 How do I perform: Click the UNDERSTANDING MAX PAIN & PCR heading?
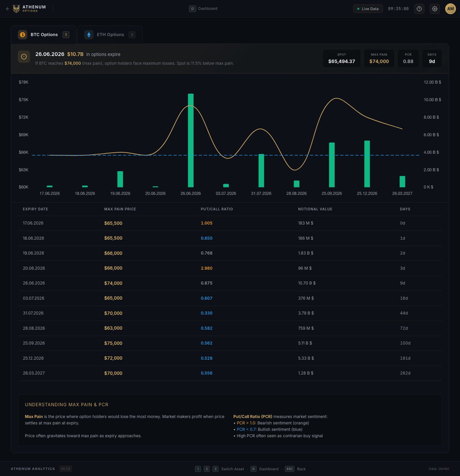(x=67, y=405)
